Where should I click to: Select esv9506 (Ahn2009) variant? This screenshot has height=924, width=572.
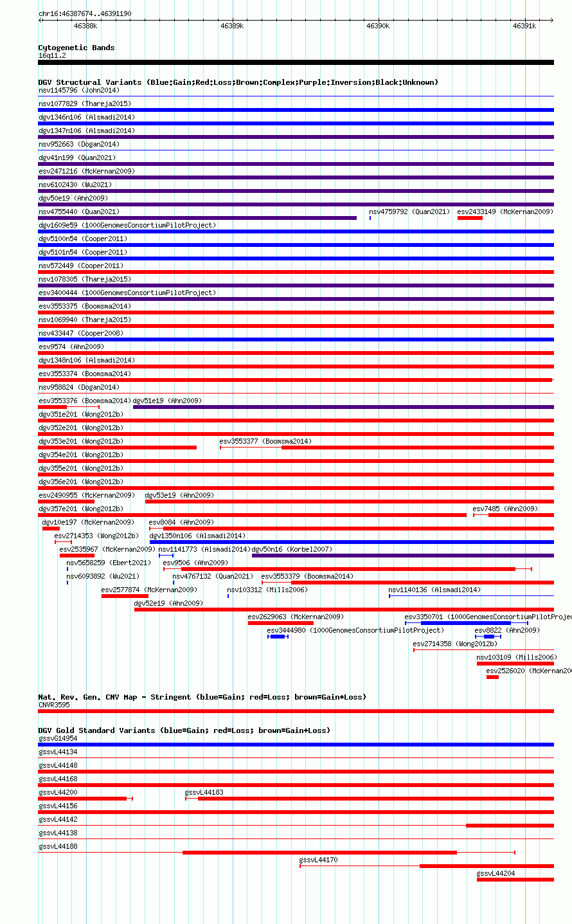[x=348, y=569]
